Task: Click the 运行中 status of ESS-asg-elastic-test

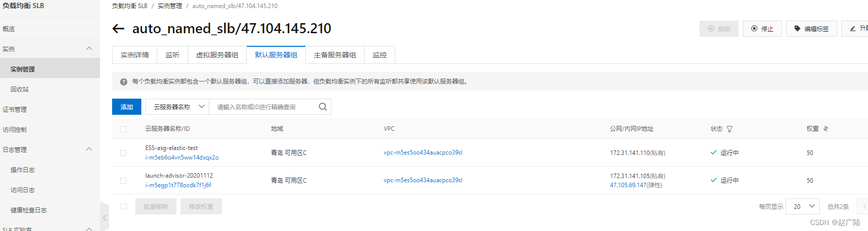Action: click(725, 153)
